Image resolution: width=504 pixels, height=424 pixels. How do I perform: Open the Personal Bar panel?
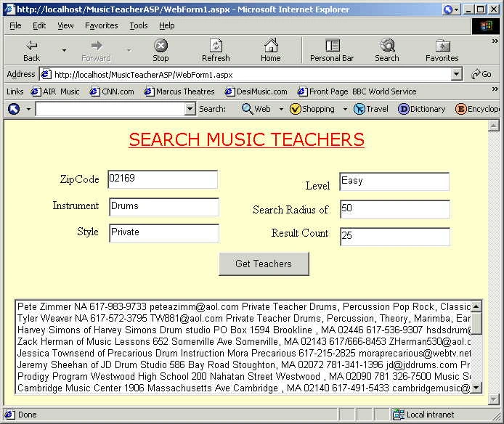pos(332,50)
